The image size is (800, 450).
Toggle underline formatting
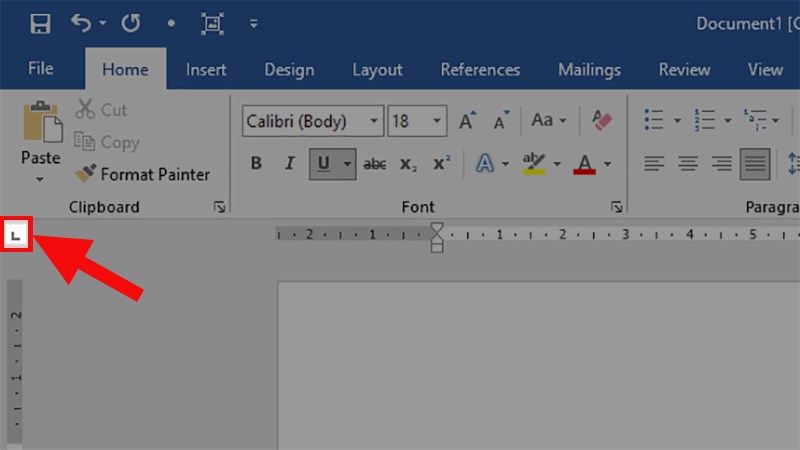[323, 163]
